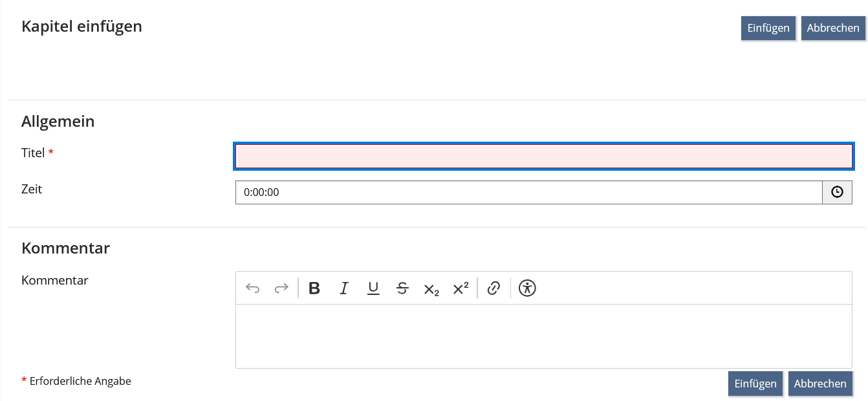Viewport: 868px width, 401px height.
Task: Apply superscript formatting in the comment editor
Action: click(x=461, y=288)
